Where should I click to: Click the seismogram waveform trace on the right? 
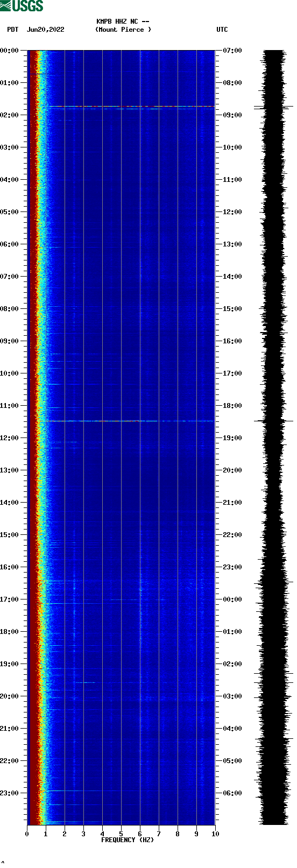click(274, 437)
